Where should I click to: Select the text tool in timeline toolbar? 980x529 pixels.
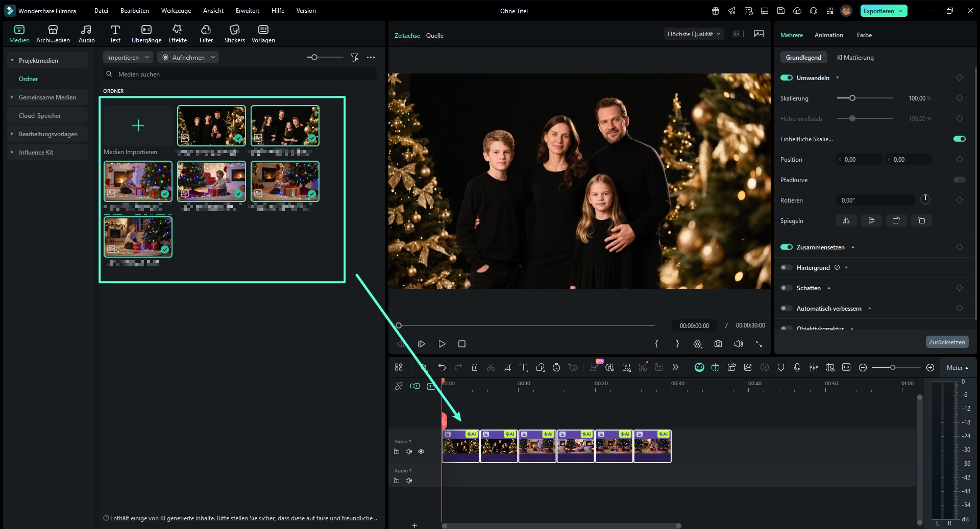(523, 367)
